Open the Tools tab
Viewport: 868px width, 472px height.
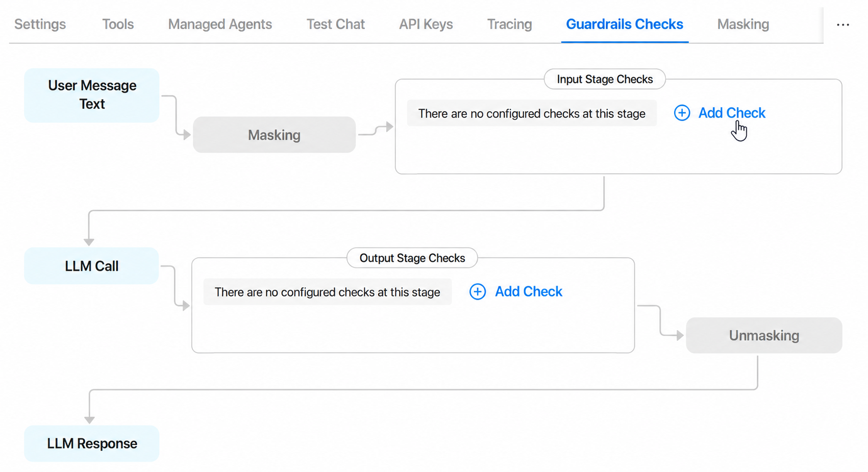click(x=118, y=24)
